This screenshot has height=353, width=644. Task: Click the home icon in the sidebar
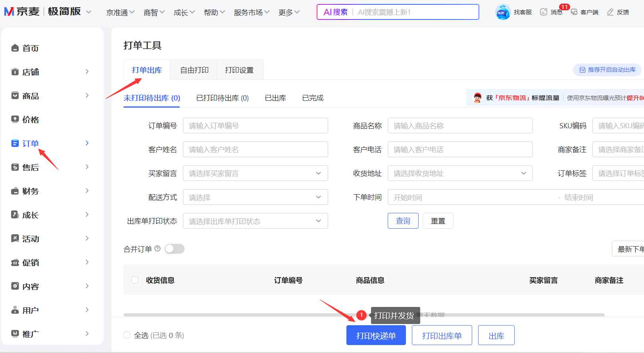(15, 48)
